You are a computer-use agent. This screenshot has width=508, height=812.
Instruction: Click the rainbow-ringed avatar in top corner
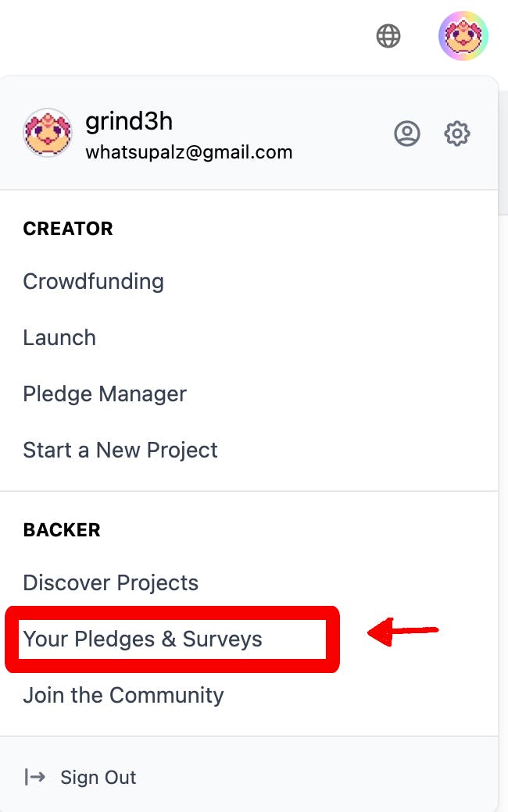pos(463,36)
